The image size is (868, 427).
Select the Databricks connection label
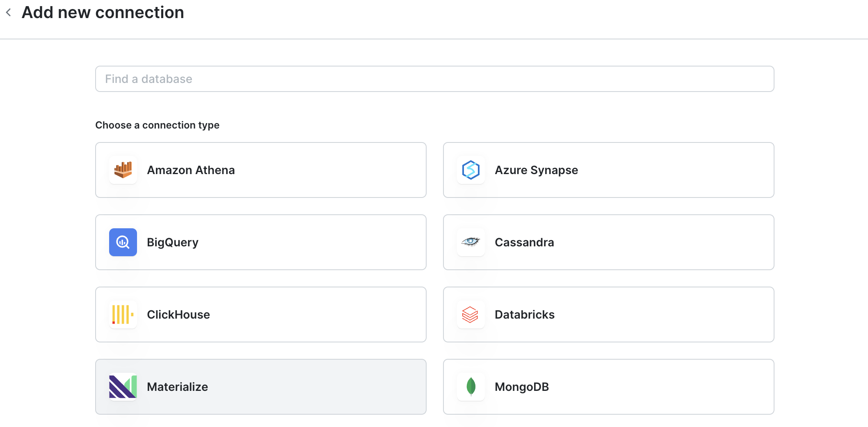[525, 315]
